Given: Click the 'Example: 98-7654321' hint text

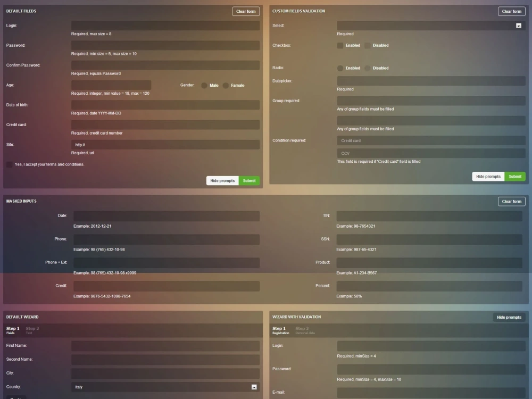Looking at the screenshot, I should click(355, 226).
